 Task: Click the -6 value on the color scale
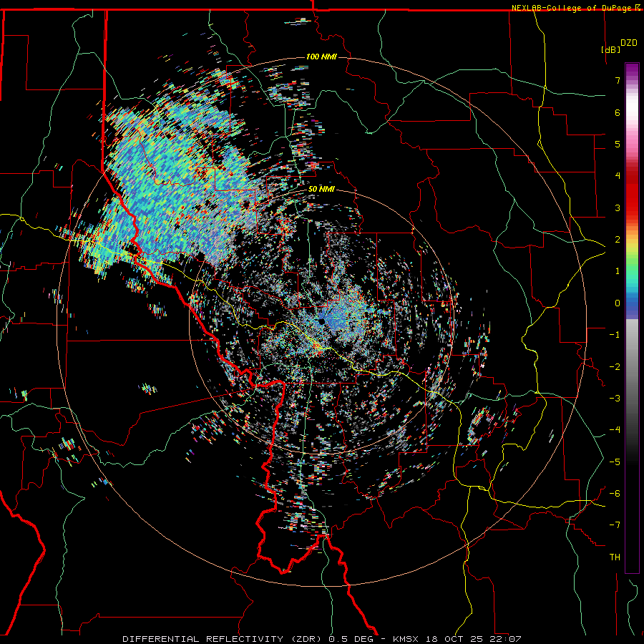pyautogui.click(x=615, y=494)
